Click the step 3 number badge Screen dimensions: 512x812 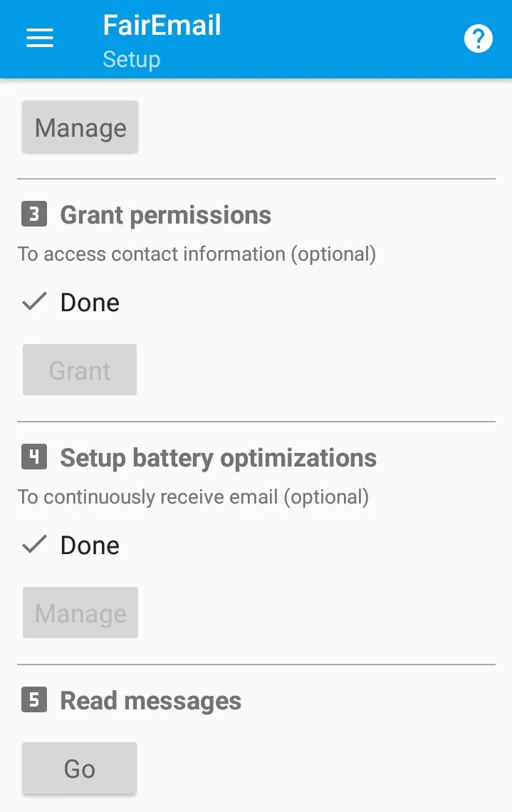34,214
